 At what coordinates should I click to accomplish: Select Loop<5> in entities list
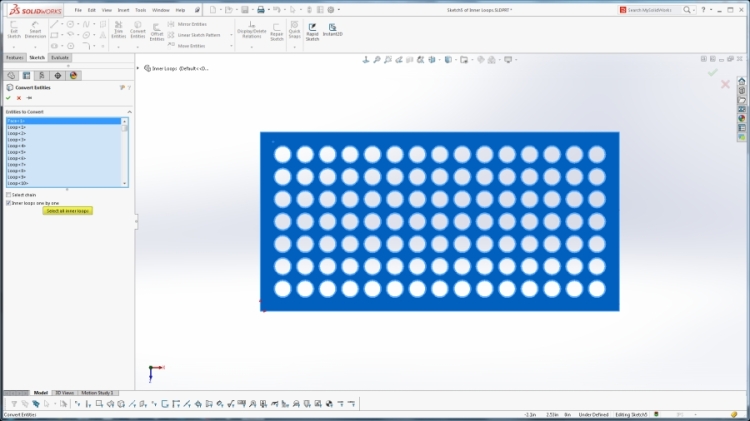(x=64, y=152)
